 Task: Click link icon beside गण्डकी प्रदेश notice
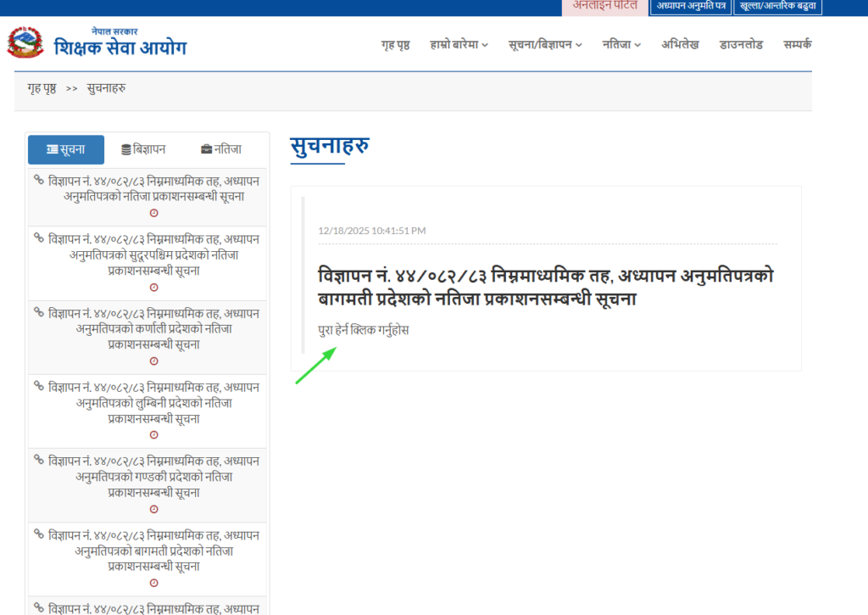(x=38, y=460)
